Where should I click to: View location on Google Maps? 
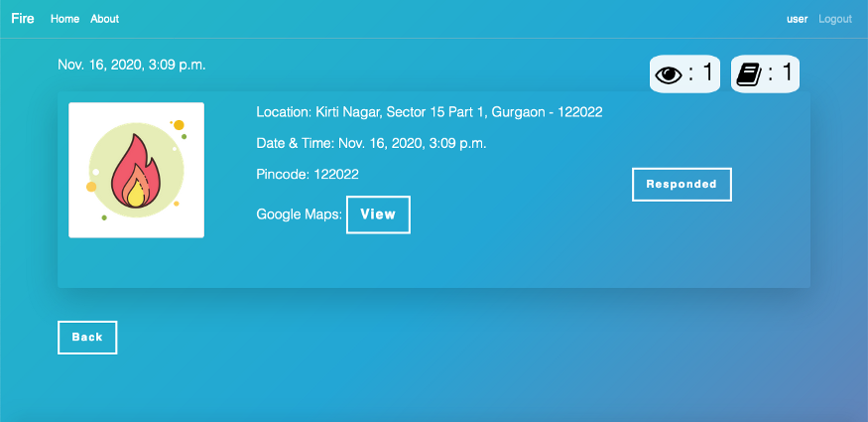pos(378,214)
